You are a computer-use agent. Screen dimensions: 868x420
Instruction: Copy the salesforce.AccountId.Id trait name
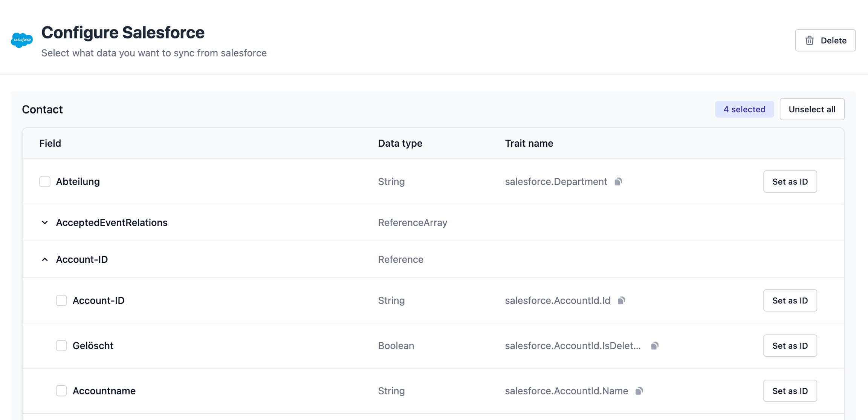(621, 300)
